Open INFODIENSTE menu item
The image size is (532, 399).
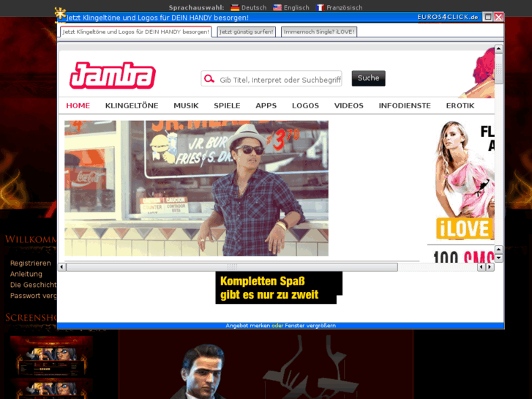(x=405, y=105)
